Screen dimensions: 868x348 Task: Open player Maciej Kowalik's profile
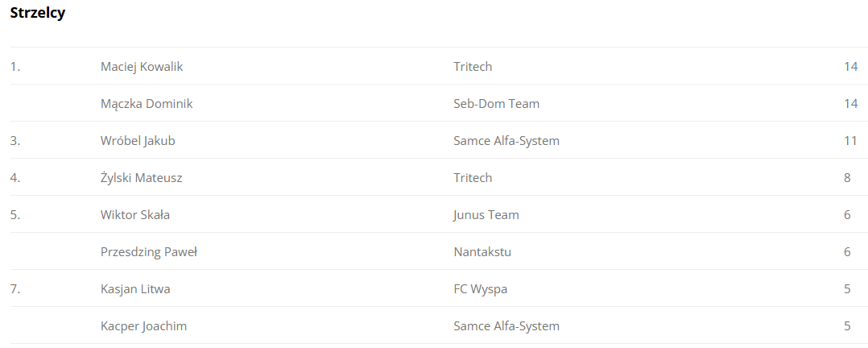[x=142, y=67]
